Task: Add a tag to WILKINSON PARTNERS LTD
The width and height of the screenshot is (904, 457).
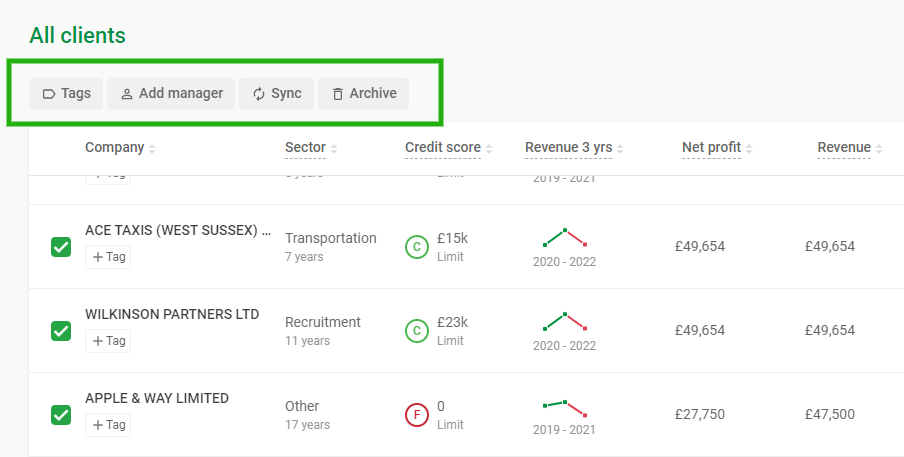Action: click(108, 341)
